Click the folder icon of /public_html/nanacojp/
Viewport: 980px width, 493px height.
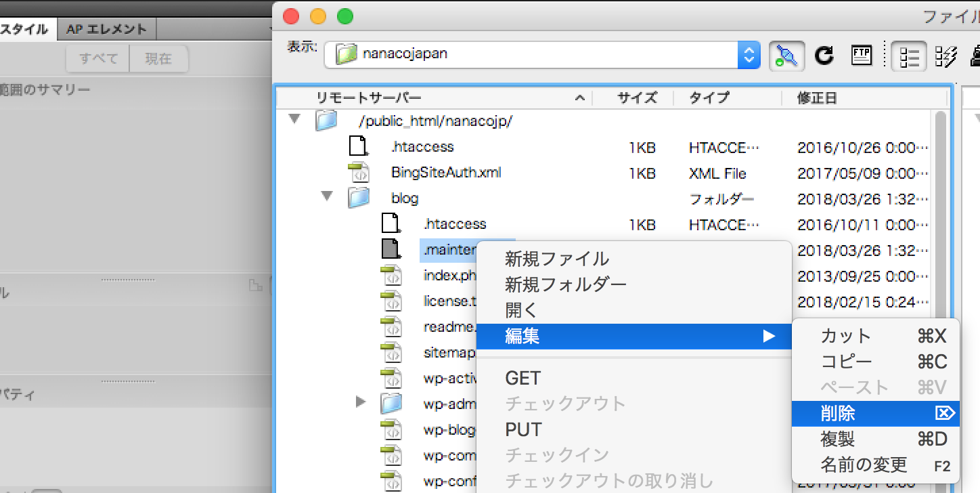(x=326, y=121)
